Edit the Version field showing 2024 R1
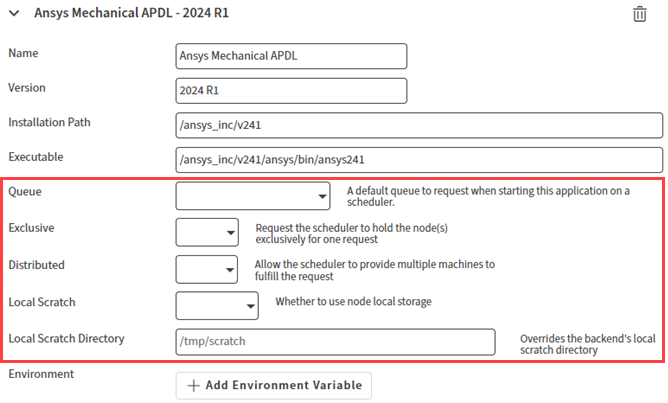 point(291,90)
